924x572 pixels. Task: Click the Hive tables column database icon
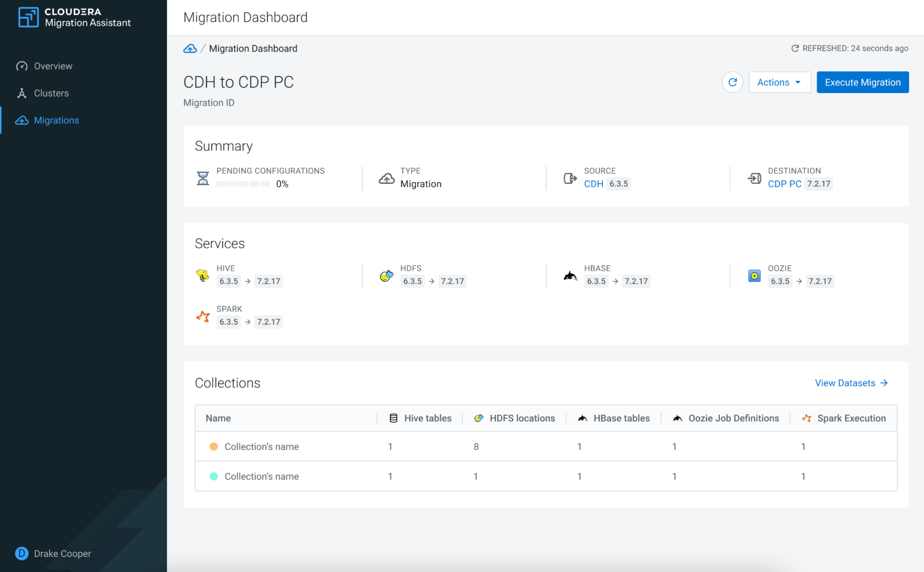393,418
